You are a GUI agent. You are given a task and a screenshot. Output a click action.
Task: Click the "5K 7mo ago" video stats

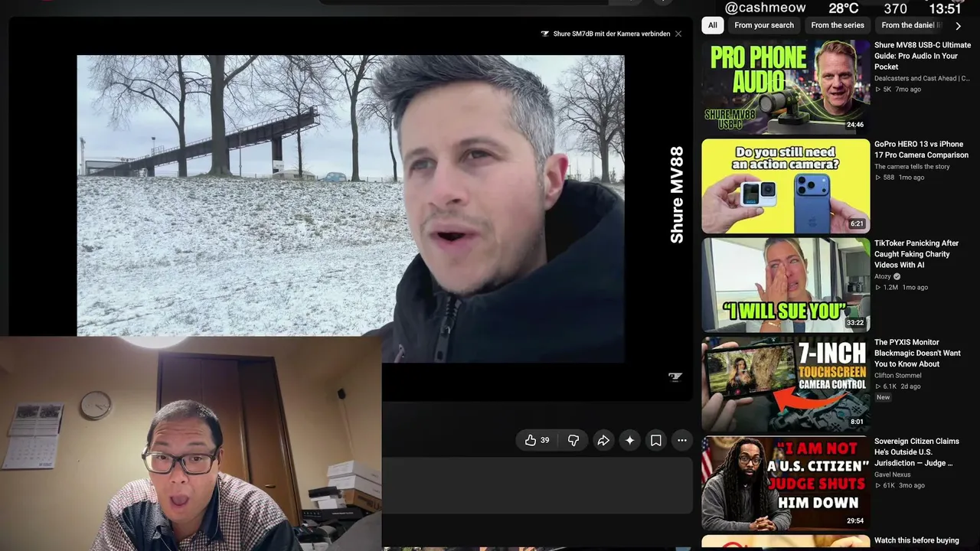(898, 90)
